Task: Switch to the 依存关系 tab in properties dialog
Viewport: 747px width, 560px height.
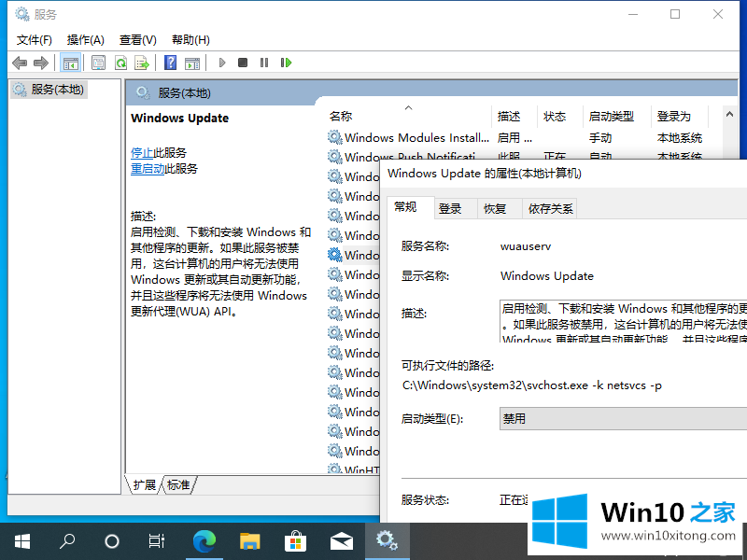Action: [550, 208]
